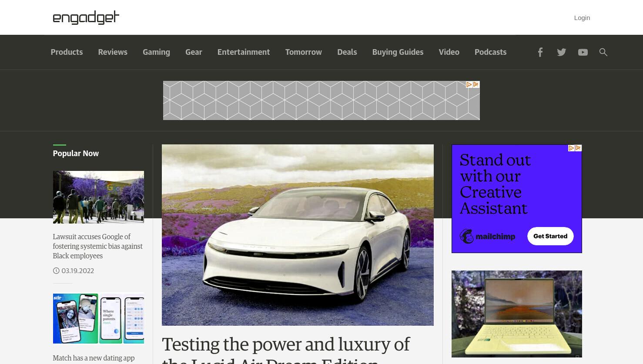This screenshot has width=643, height=364.
Task: Open the Deals page
Action: point(347,52)
